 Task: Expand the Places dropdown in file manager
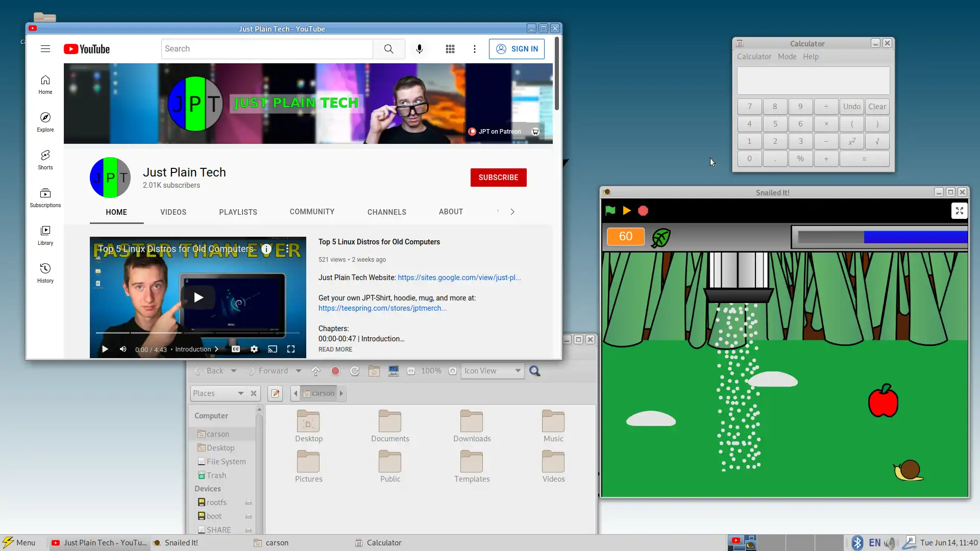(240, 393)
